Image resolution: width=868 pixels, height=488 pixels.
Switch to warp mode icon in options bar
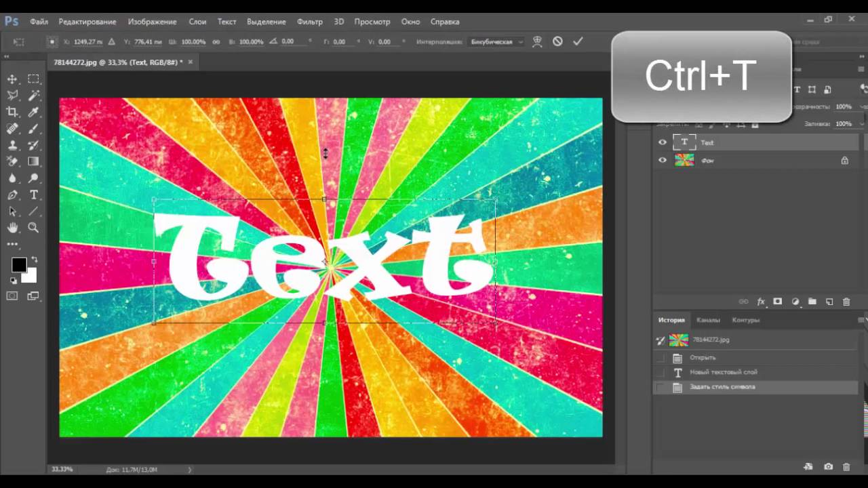pyautogui.click(x=537, y=41)
